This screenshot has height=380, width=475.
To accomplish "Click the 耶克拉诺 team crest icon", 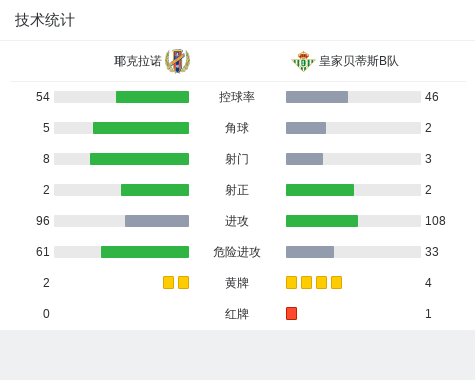I will [178, 61].
